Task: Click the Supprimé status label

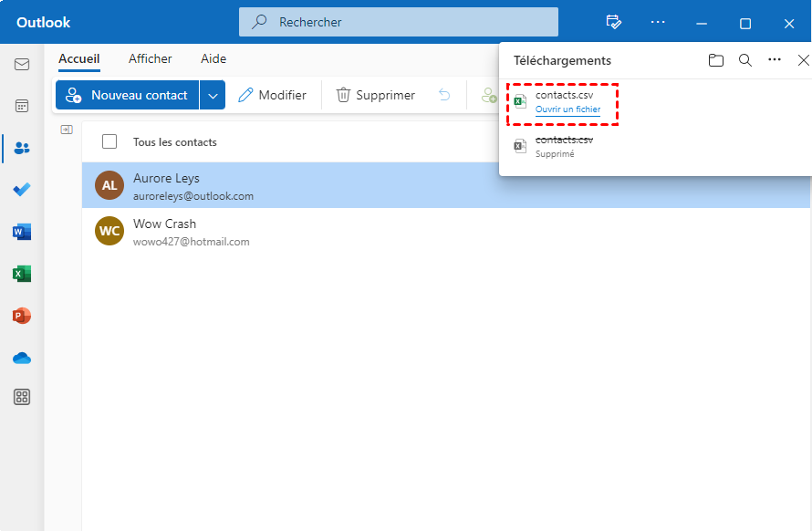Action: (x=555, y=154)
